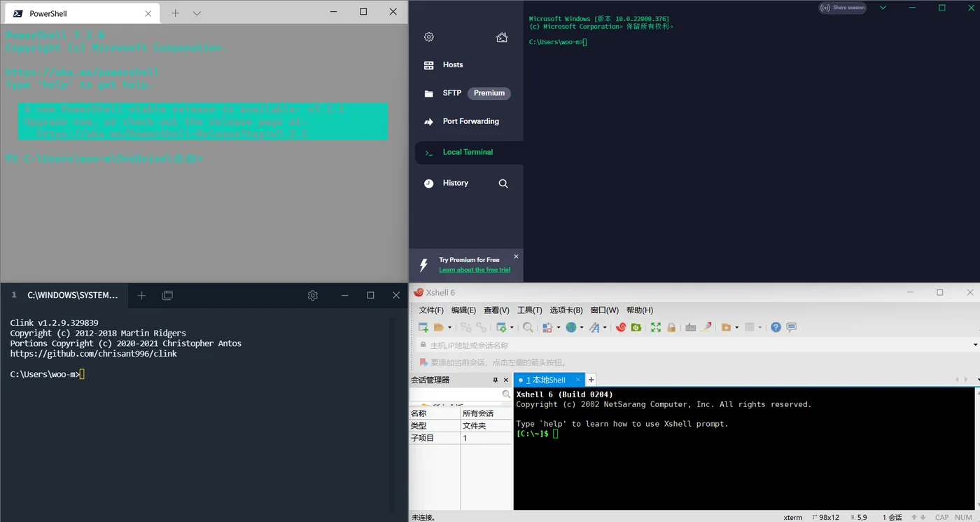This screenshot has width=980, height=522.
Task: Click the Font icon in Xshell toolbar
Action: [x=594, y=327]
